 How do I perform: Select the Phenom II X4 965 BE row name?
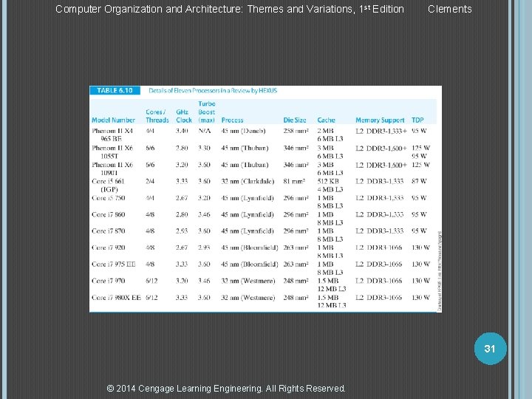(x=112, y=134)
